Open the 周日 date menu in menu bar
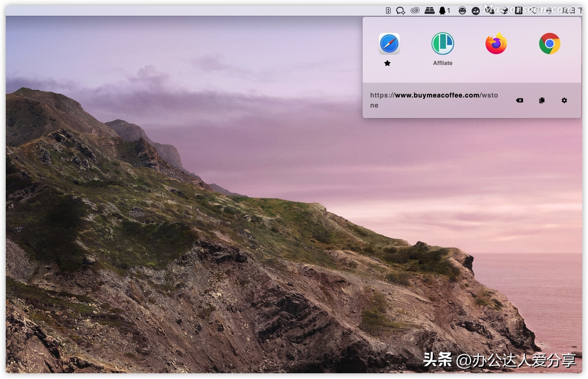This screenshot has width=588, height=379. coord(569,10)
